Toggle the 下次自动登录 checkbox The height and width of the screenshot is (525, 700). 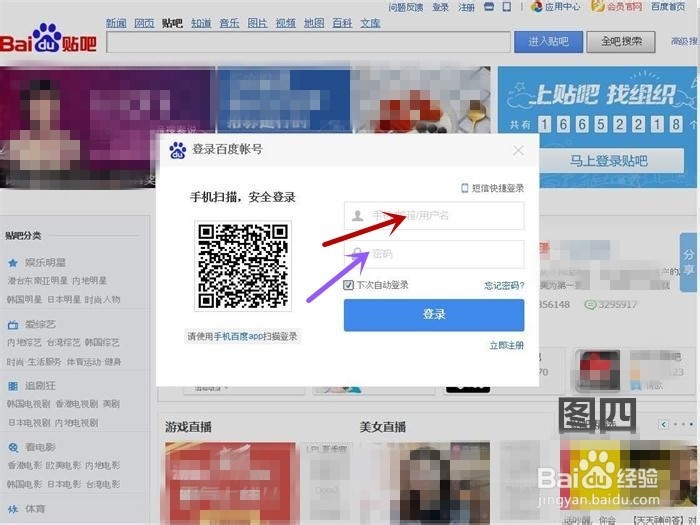click(348, 285)
